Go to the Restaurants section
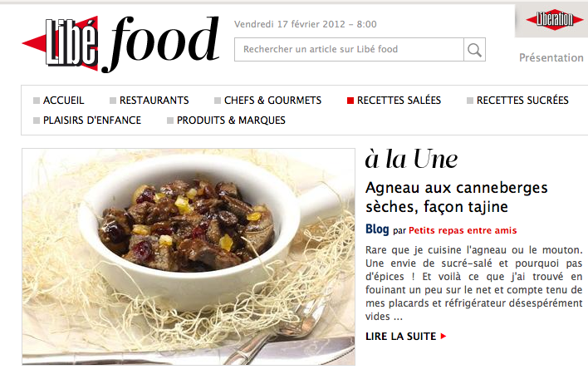Viewport: 588px width, 384px height. (x=154, y=101)
